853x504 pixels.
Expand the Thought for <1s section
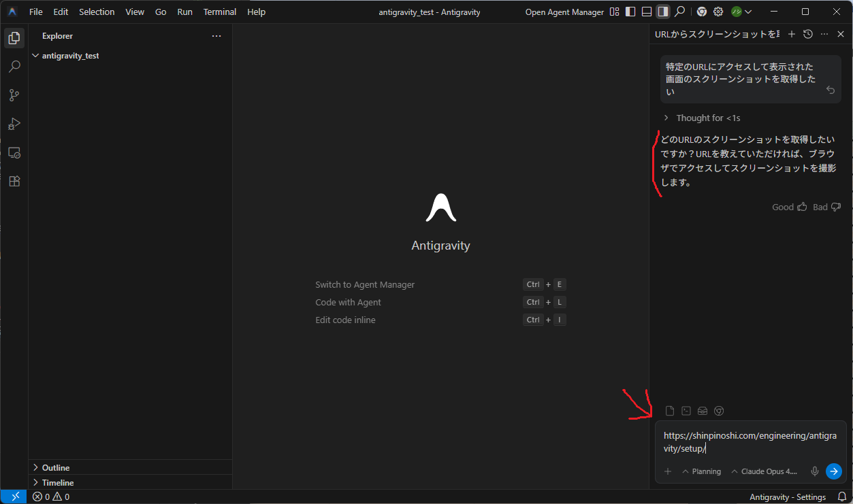pyautogui.click(x=702, y=118)
